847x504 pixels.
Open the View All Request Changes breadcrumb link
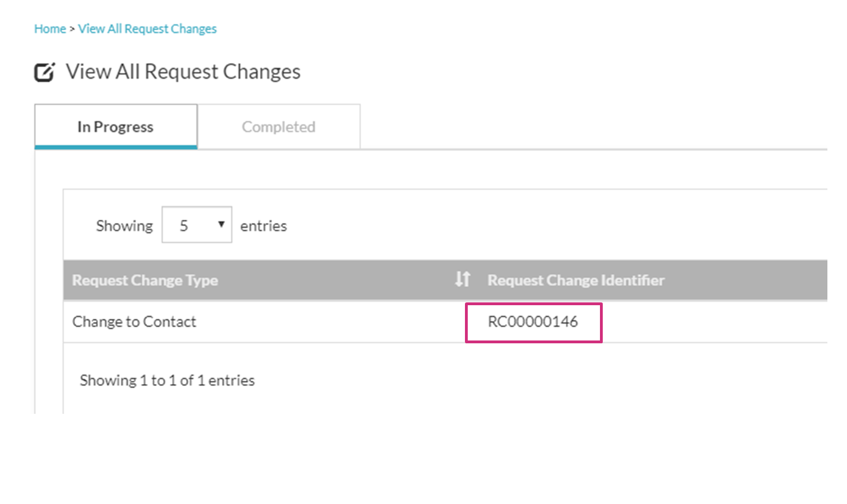pyautogui.click(x=147, y=29)
